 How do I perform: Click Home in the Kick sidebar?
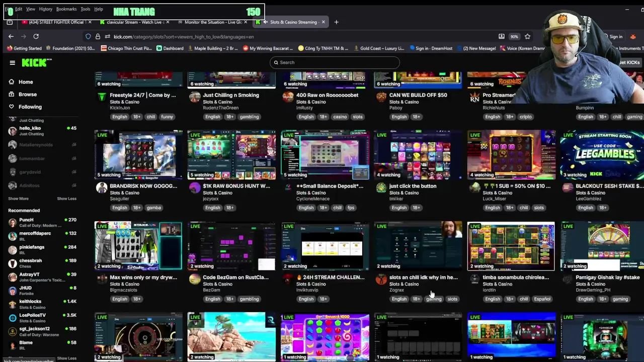click(26, 82)
